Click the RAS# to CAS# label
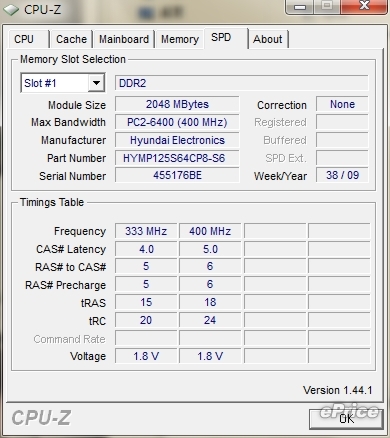Viewport: 390px width, 438px height. click(71, 267)
